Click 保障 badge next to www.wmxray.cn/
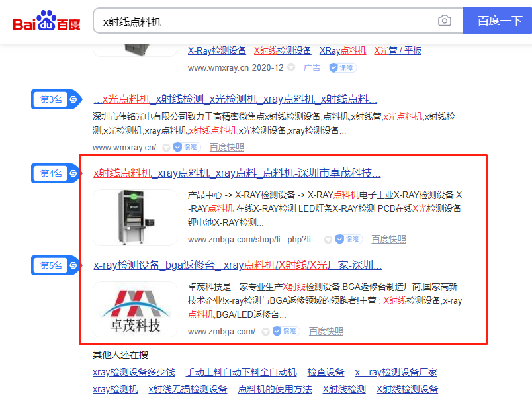The height and width of the screenshot is (403, 532). pyautogui.click(x=187, y=147)
